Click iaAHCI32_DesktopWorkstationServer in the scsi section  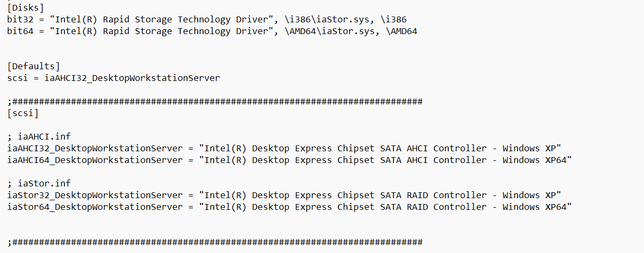(95, 148)
